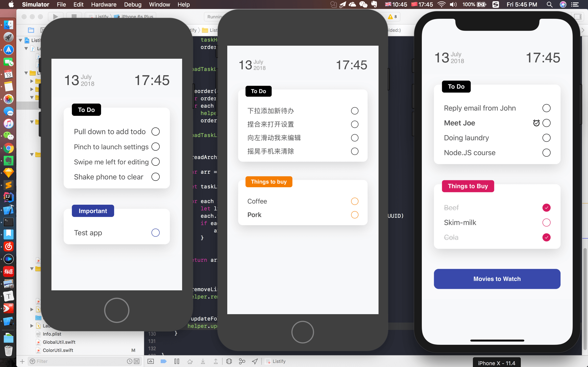Click ColorUtil.swift in file navigator

58,350
